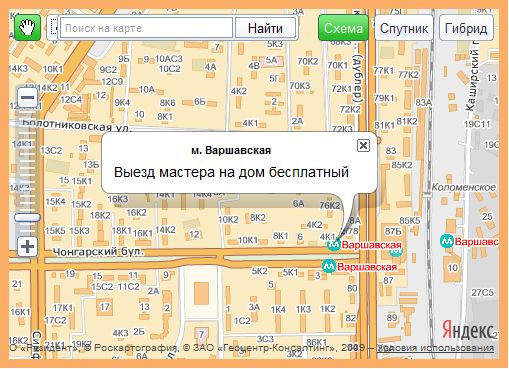
Task: Click house label 1K4
Action: (278, 310)
